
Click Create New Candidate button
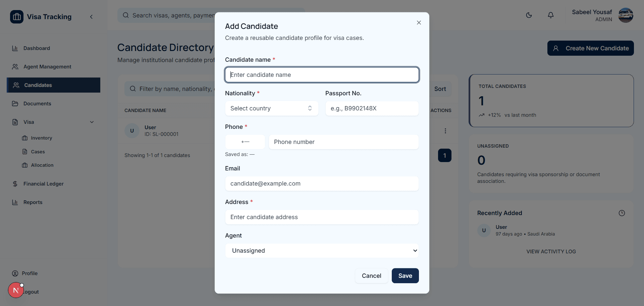591,48
